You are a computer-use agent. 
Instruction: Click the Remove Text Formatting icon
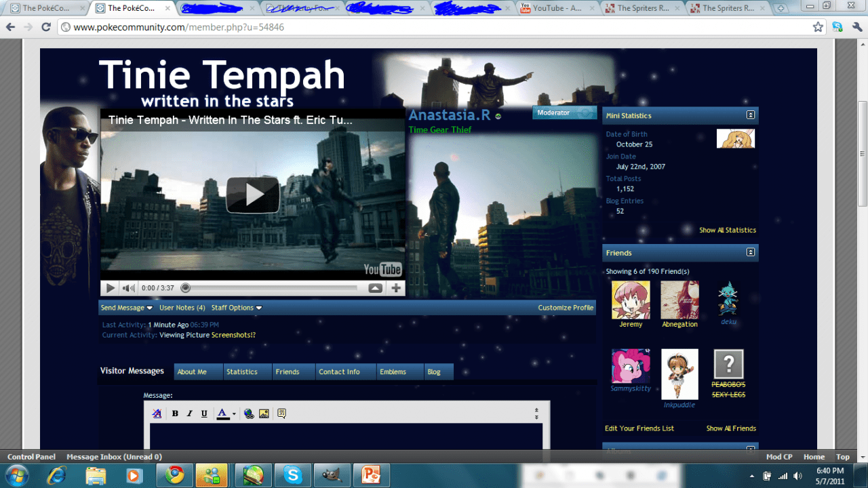point(157,413)
